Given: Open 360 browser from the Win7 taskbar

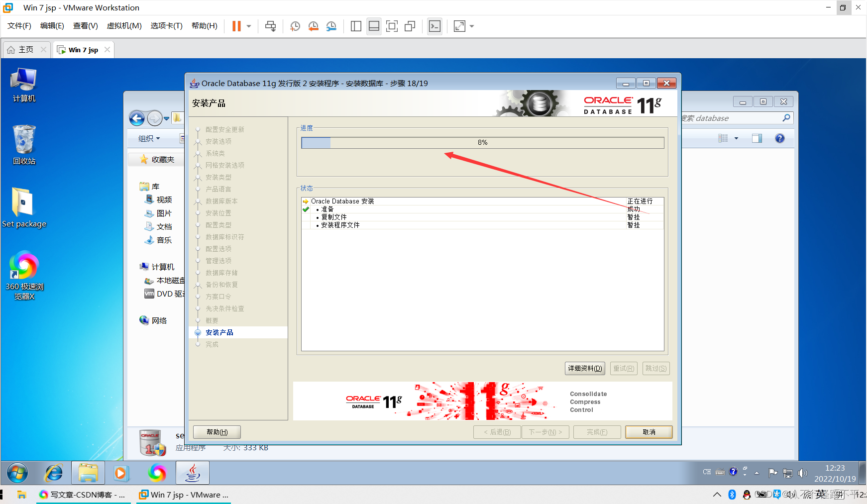Looking at the screenshot, I should [x=157, y=473].
